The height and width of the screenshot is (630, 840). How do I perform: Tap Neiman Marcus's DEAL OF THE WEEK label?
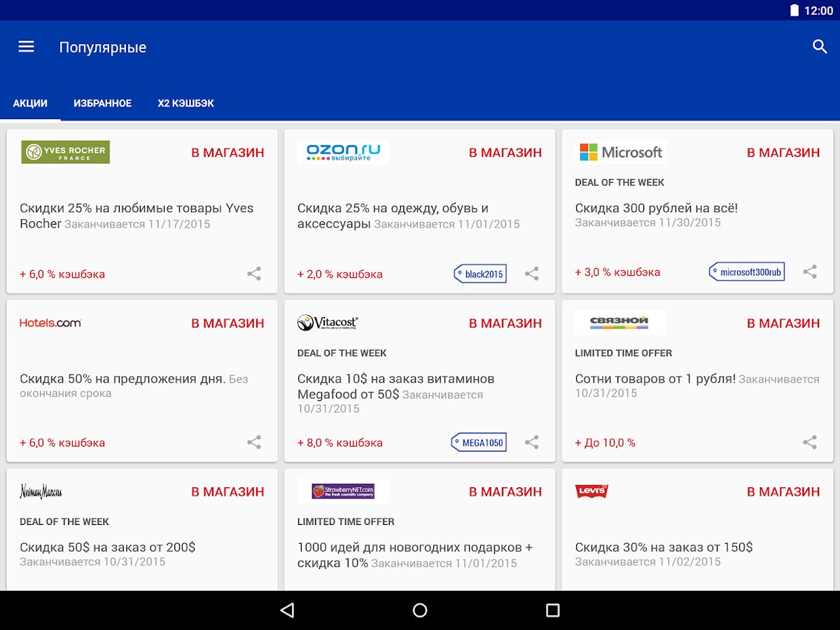[x=64, y=522]
